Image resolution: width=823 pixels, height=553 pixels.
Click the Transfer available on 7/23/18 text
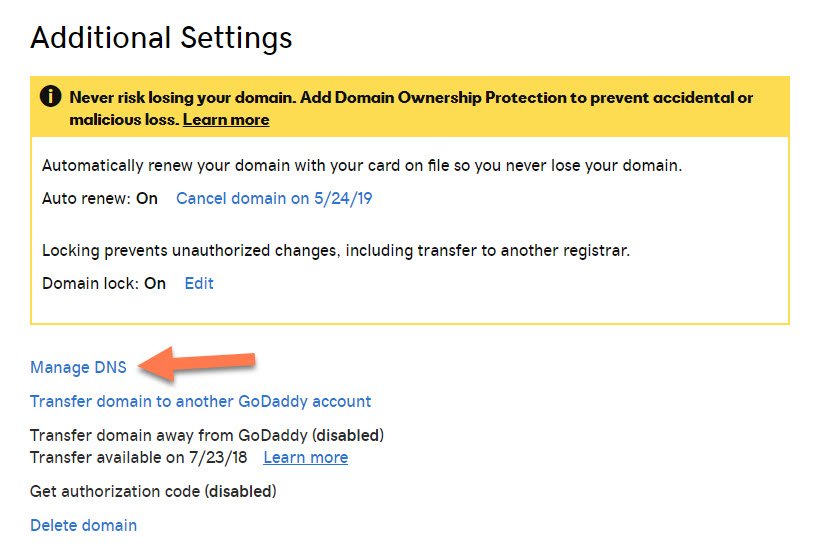click(139, 458)
